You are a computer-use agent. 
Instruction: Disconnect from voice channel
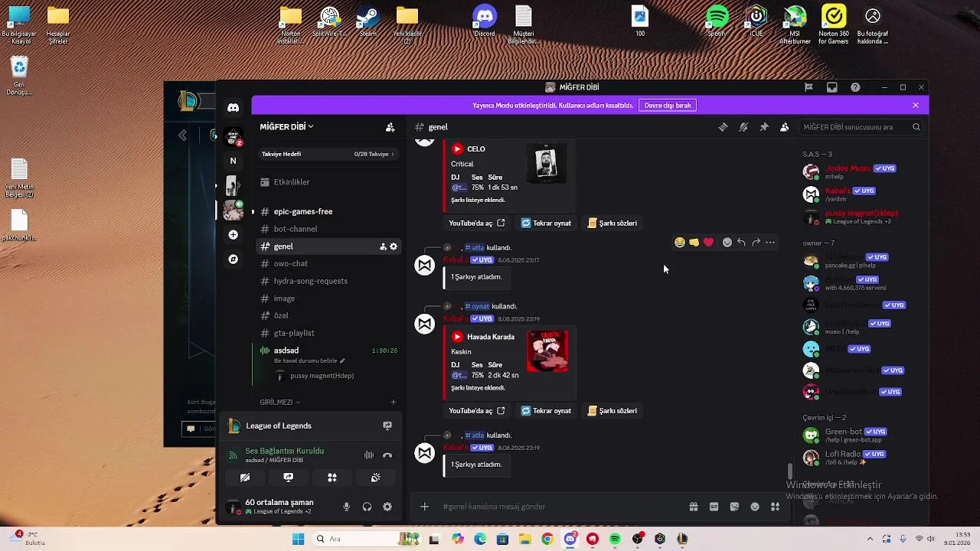[x=387, y=455]
